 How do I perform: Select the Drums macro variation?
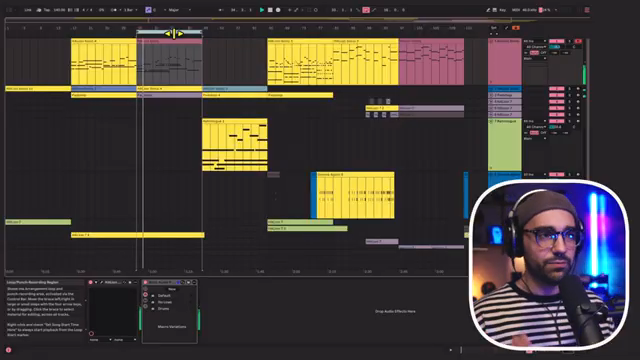click(163, 309)
